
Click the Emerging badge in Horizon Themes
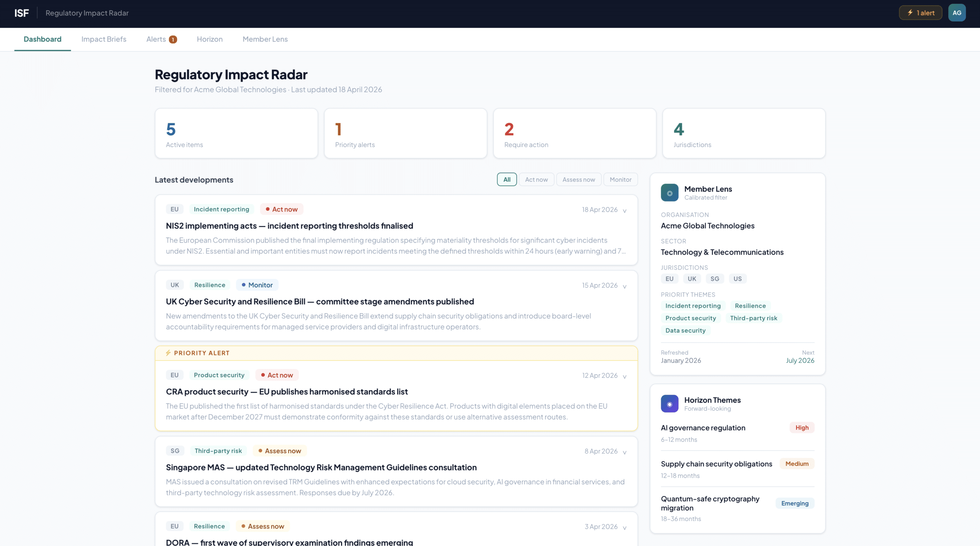[x=795, y=503]
